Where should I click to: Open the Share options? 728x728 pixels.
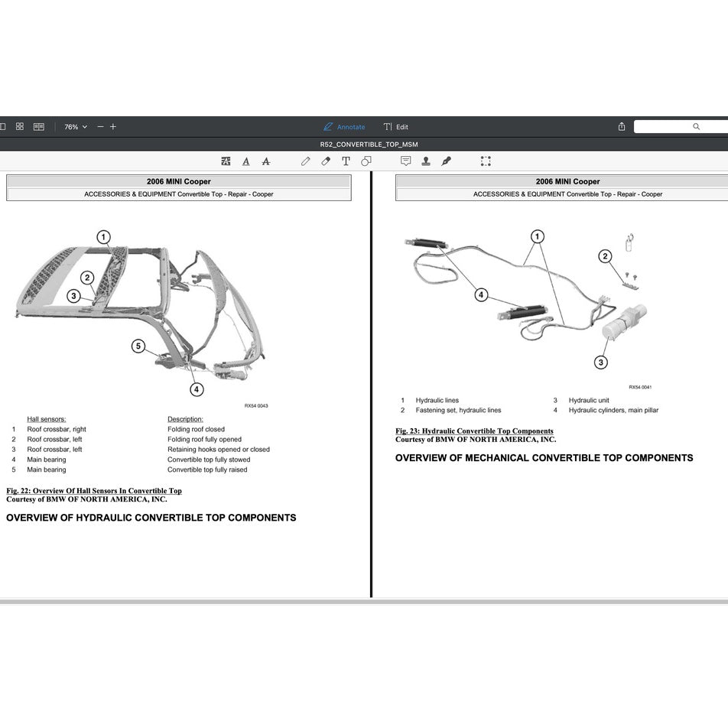click(x=621, y=126)
